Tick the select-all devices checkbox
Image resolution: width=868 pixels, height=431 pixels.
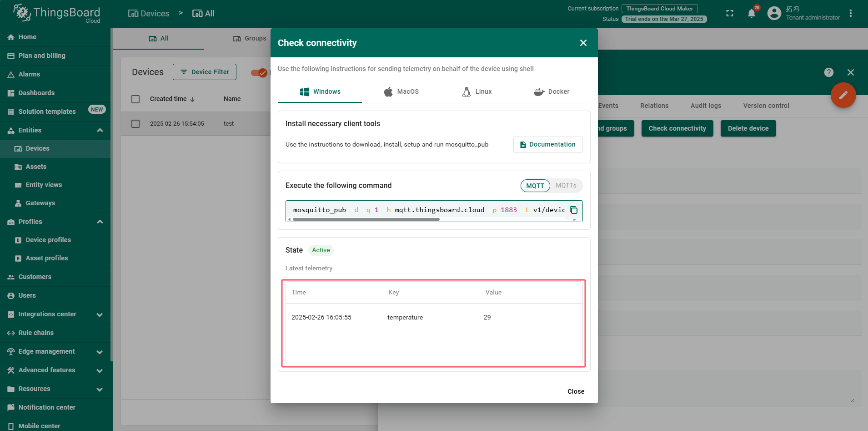pyautogui.click(x=135, y=99)
